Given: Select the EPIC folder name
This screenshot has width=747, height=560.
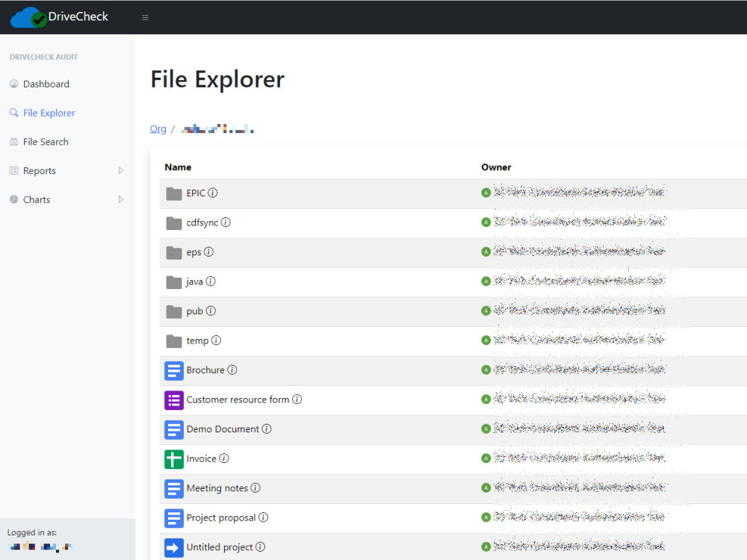Looking at the screenshot, I should coord(196,193).
